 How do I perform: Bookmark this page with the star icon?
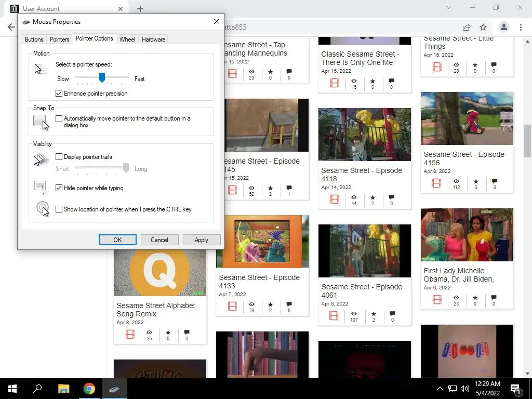pos(483,27)
